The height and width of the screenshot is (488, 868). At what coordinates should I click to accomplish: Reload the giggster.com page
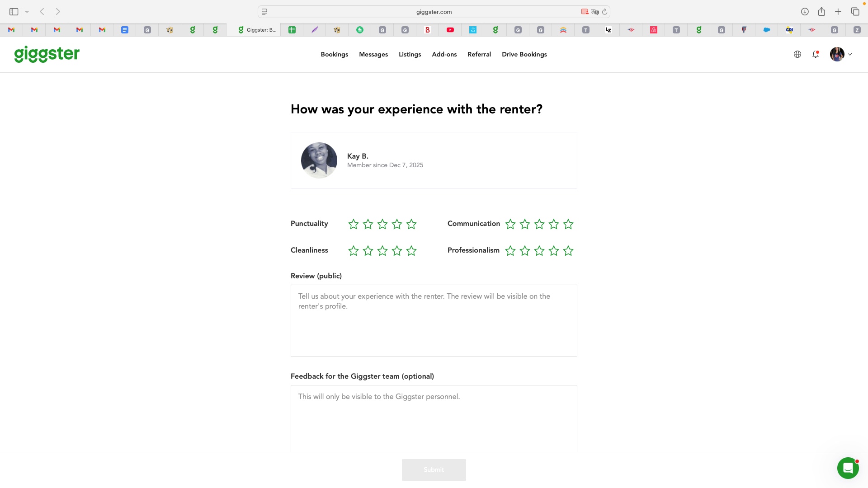[605, 12]
